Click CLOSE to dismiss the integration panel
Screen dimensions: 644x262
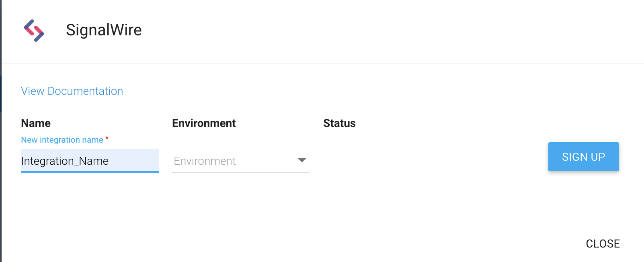tap(602, 244)
